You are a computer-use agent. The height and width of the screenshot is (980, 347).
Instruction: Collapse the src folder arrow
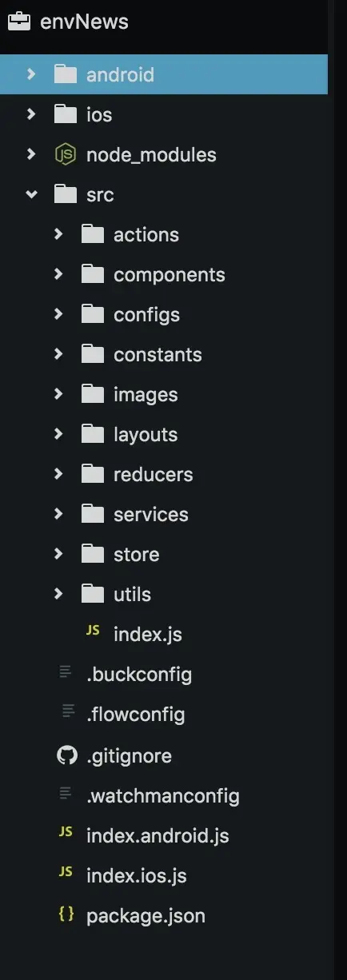point(31,194)
